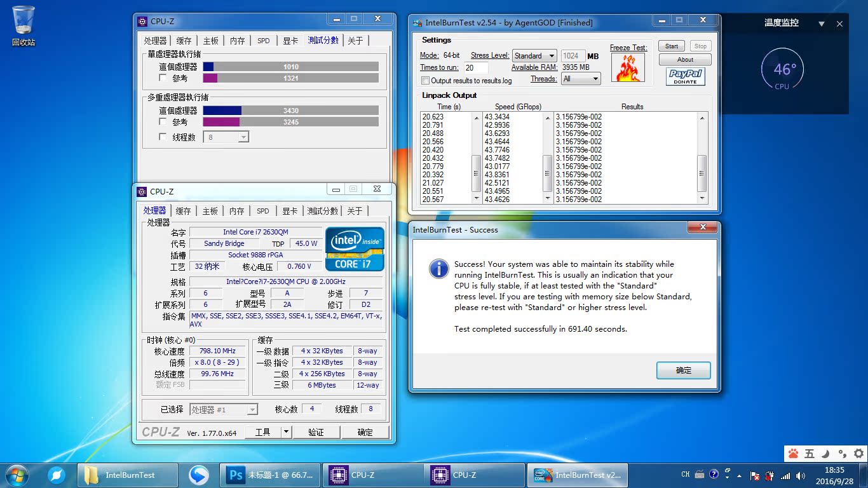Open the CPU temperature monitor circle showing 46°

point(782,69)
